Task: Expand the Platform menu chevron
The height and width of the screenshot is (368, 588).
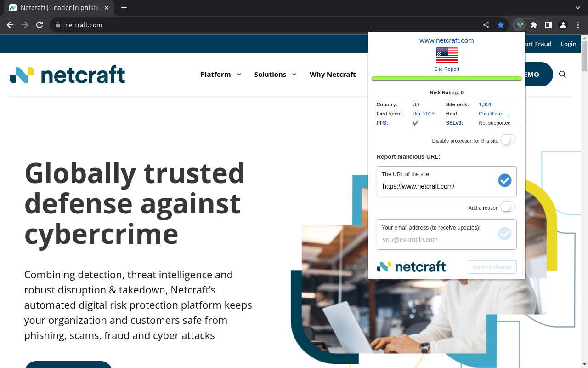Action: [239, 74]
